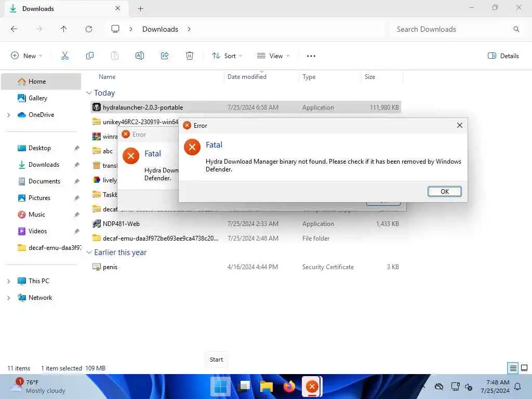Share the selected file
This screenshot has width=532, height=399.
coord(165,56)
